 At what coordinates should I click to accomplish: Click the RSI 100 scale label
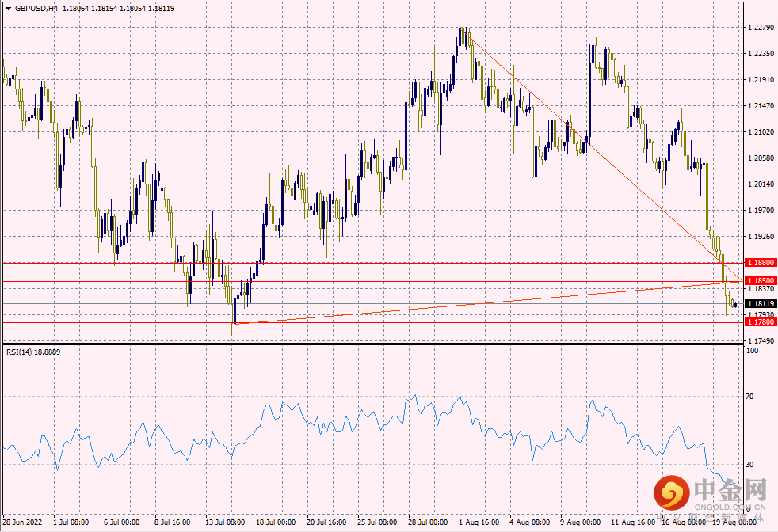pos(752,351)
